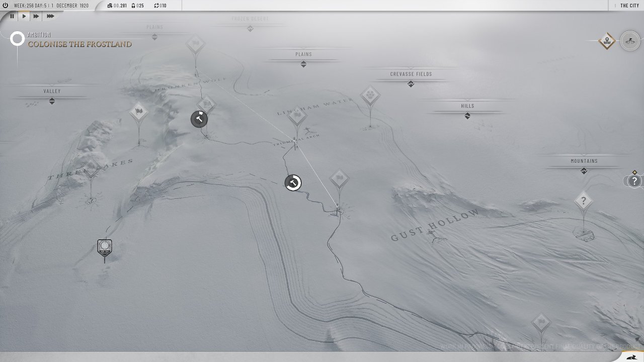This screenshot has height=362, width=644.
Task: Select the flag marker west of Gust Hollow
Action: pos(340,179)
